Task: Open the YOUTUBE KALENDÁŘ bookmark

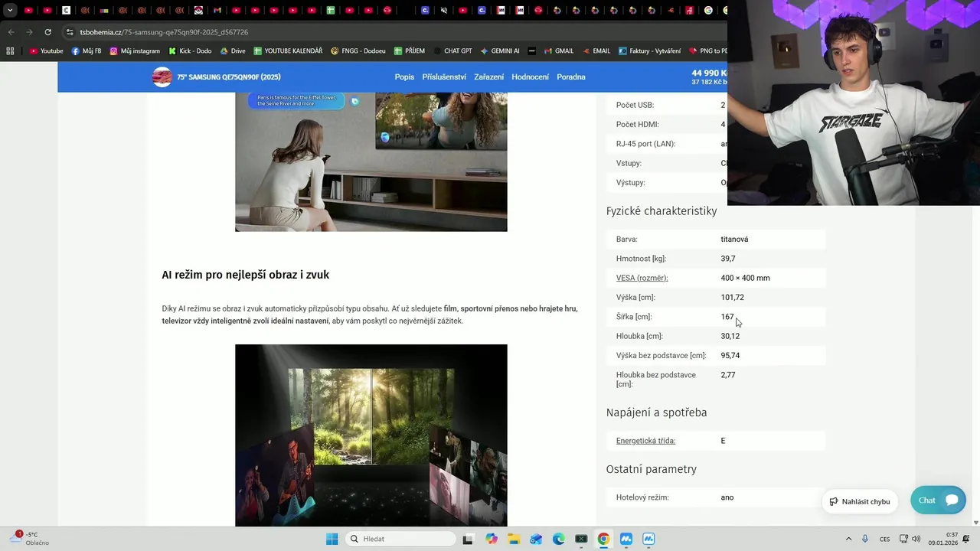Action: [x=288, y=51]
